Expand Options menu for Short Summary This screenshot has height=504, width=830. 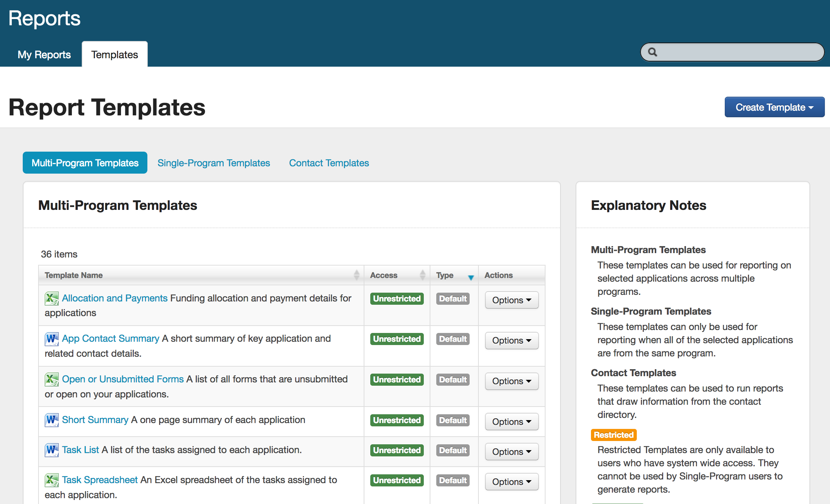tap(511, 422)
